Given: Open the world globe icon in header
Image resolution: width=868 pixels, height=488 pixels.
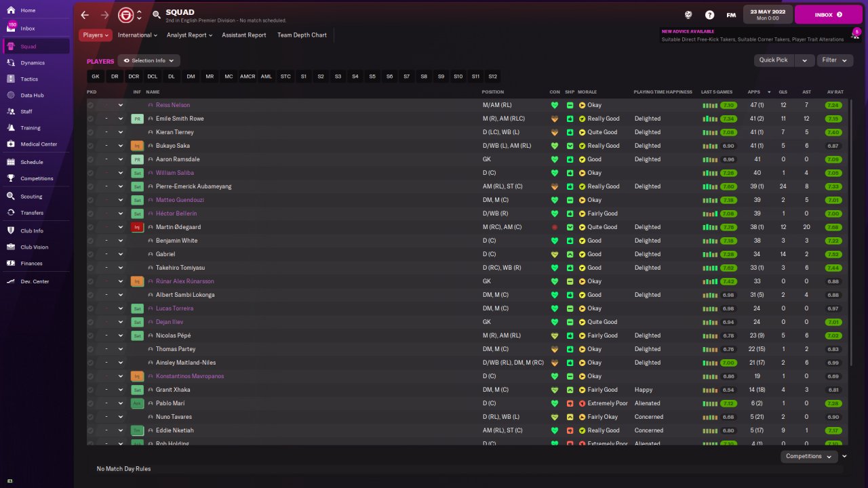Looking at the screenshot, I should pos(688,14).
